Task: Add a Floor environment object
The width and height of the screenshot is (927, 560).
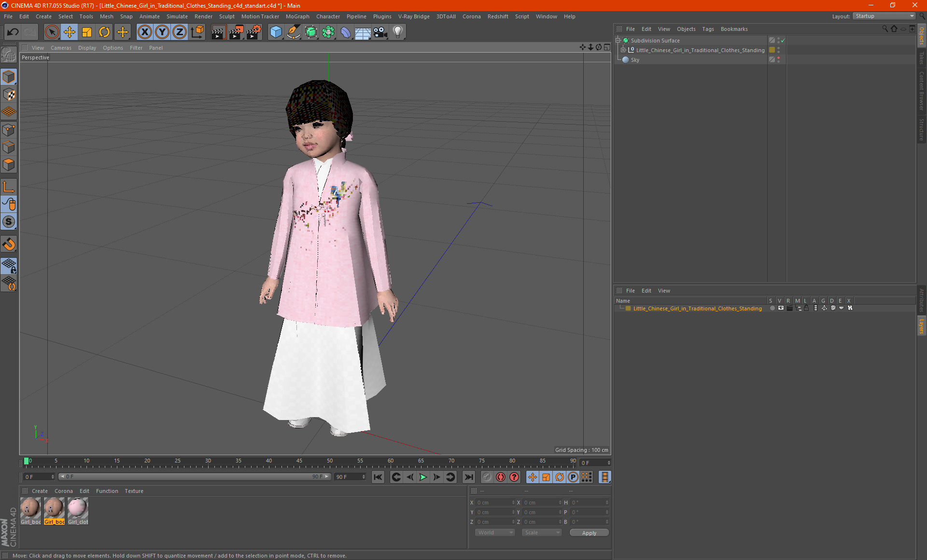Action: [363, 32]
